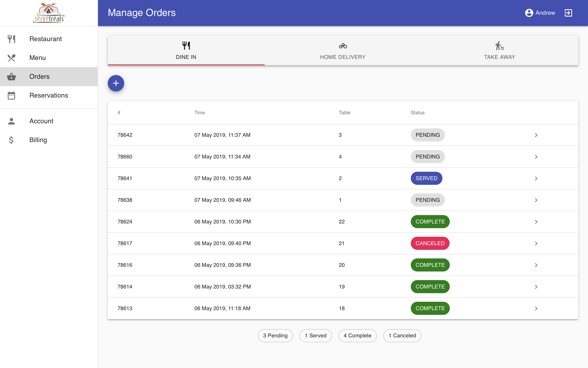Click the Orders basket icon
Screen dimensions: 588x368
(11, 76)
